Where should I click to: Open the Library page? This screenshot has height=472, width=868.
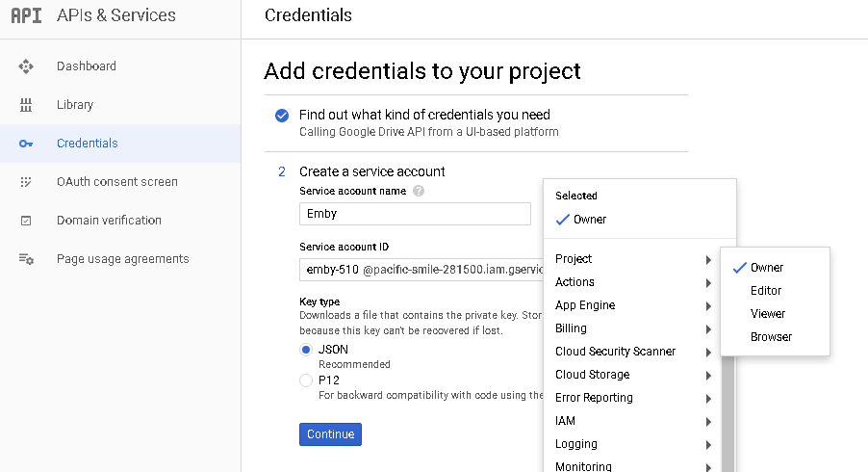[120, 105]
